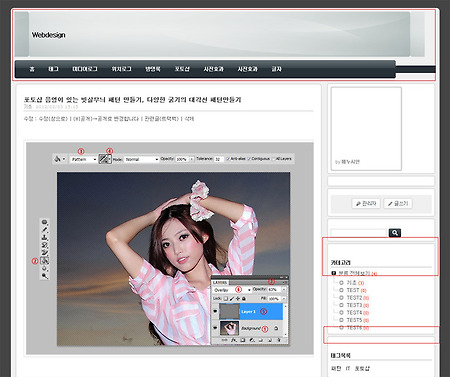Click the Create new layer icon
The width and height of the screenshot is (450, 377).
(270, 340)
